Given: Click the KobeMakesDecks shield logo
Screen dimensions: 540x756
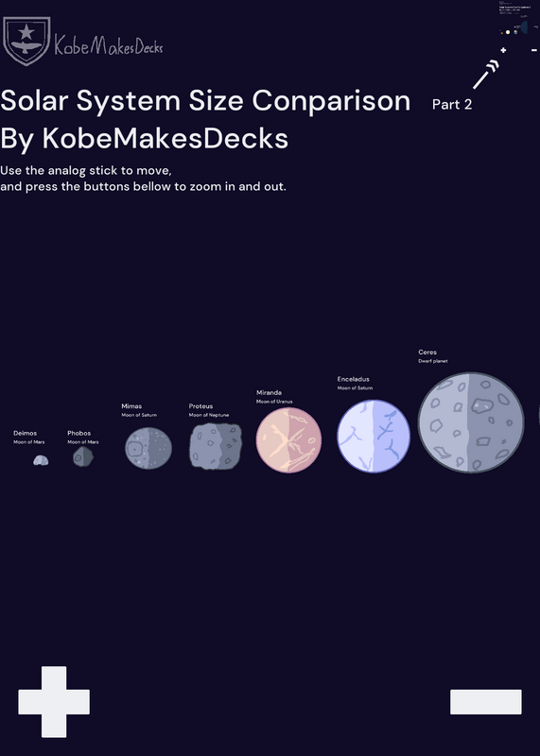Looking at the screenshot, I should 26,41.
